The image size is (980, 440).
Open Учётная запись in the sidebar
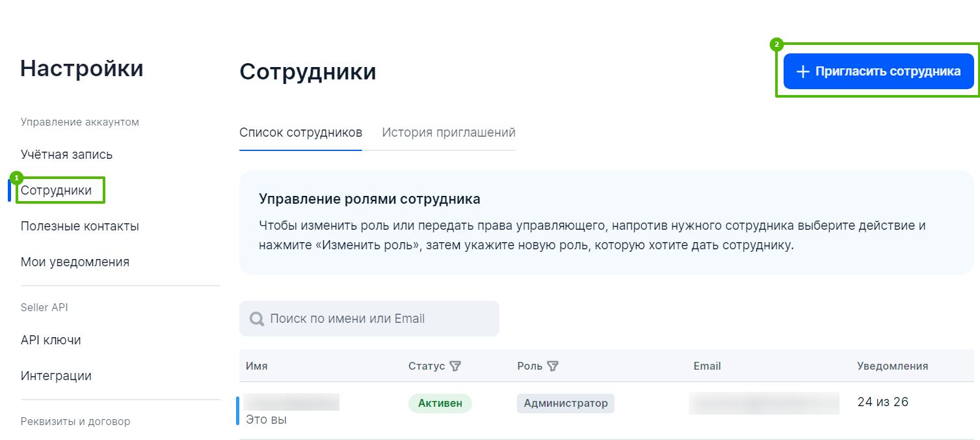pyautogui.click(x=66, y=155)
